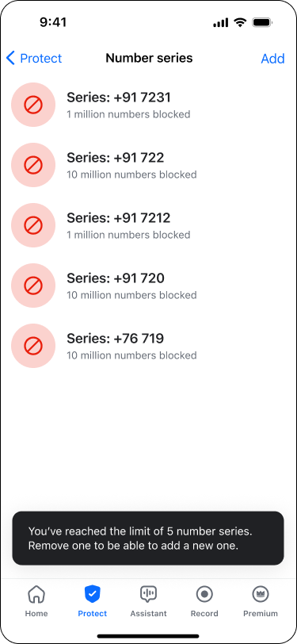Open Home tab house icon
The width and height of the screenshot is (297, 644).
tap(36, 594)
